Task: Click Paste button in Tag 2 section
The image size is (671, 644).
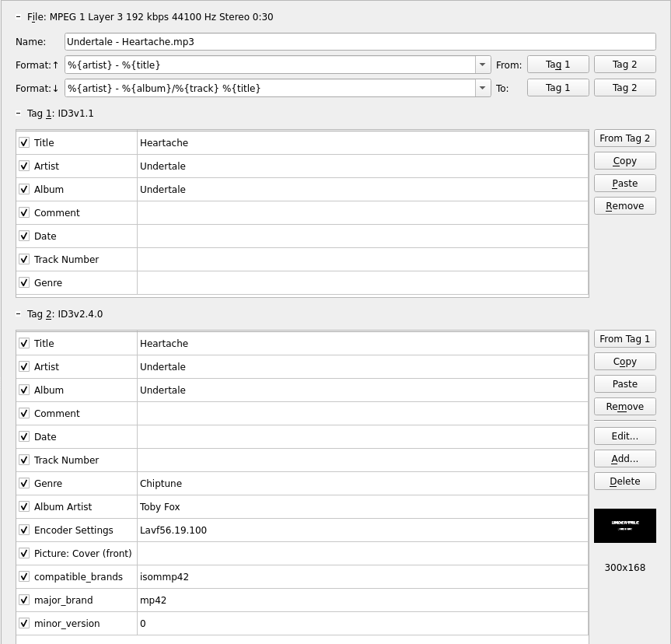Action: coord(625,384)
